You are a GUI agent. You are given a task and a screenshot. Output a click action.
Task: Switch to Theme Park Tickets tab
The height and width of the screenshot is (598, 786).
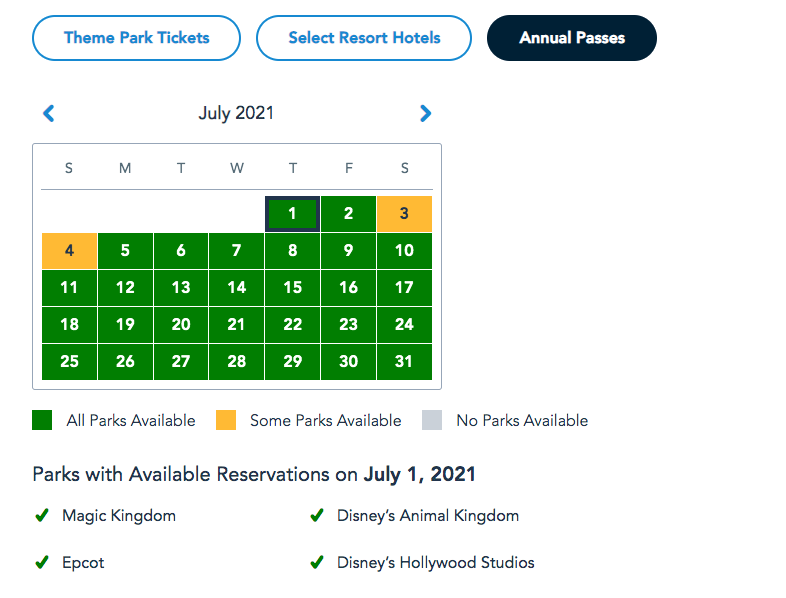click(137, 38)
